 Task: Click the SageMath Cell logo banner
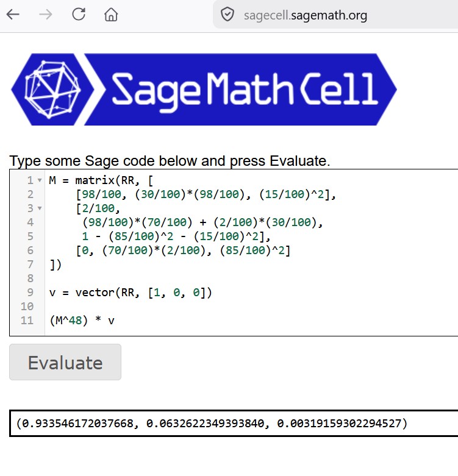click(204, 89)
